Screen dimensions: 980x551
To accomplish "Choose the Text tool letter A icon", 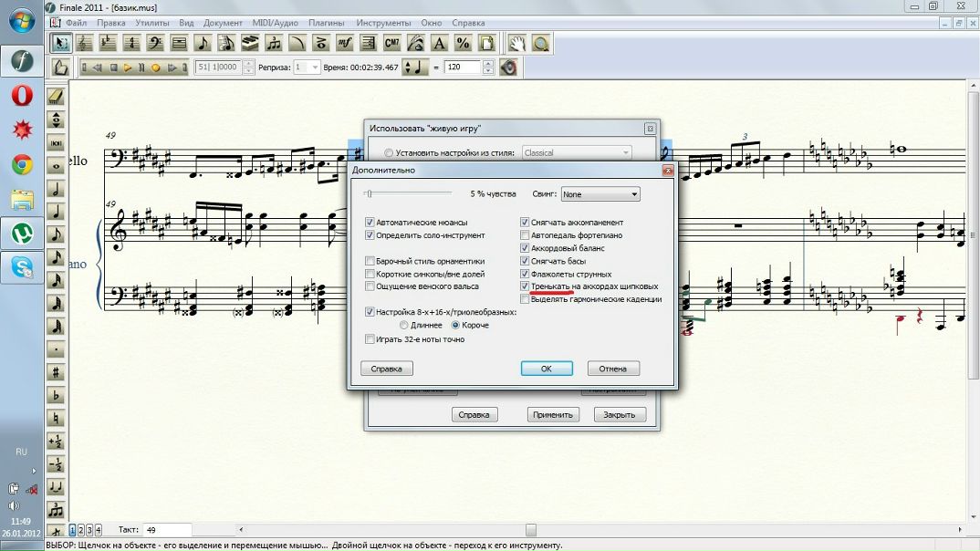I will pos(440,43).
